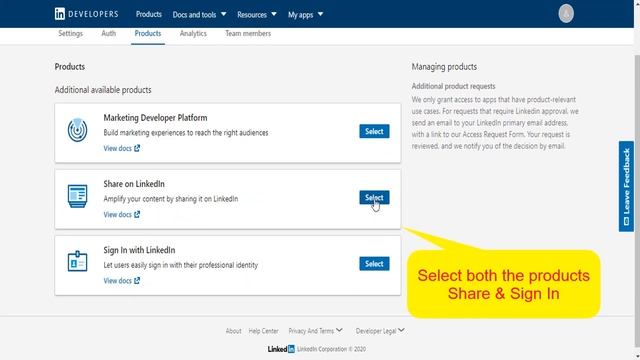This screenshot has height=360, width=640.
Task: Click external link icon for Sign In docs
Action: click(137, 280)
